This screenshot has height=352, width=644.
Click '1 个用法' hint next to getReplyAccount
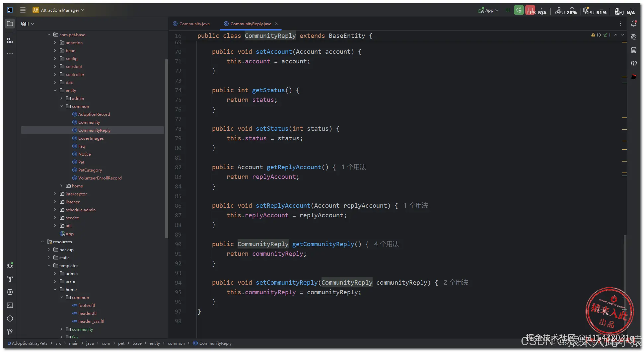354,167
